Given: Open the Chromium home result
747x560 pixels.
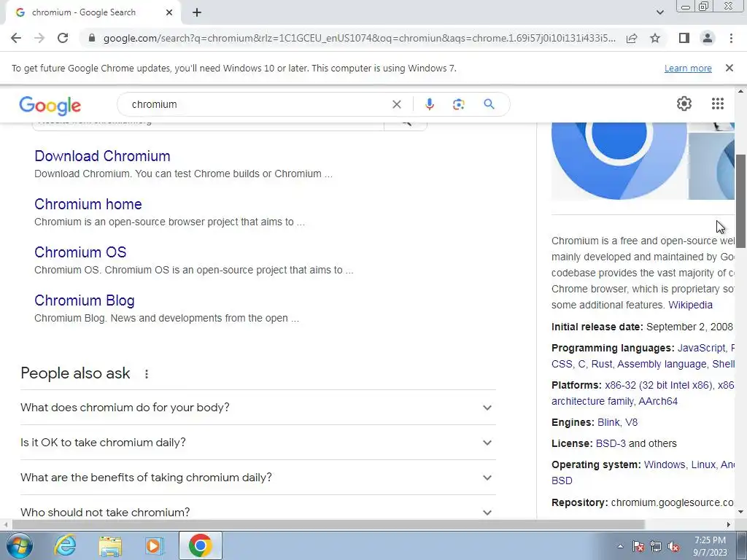Looking at the screenshot, I should click(88, 204).
